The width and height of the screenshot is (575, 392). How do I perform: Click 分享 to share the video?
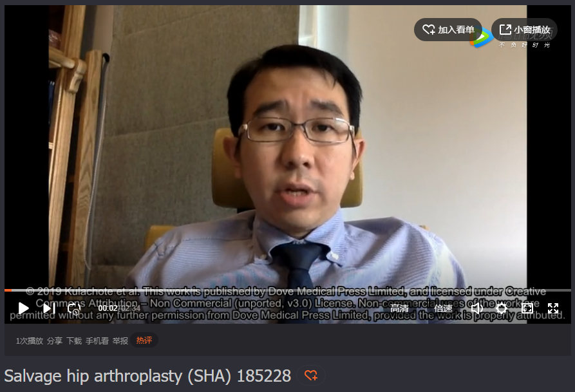point(55,341)
